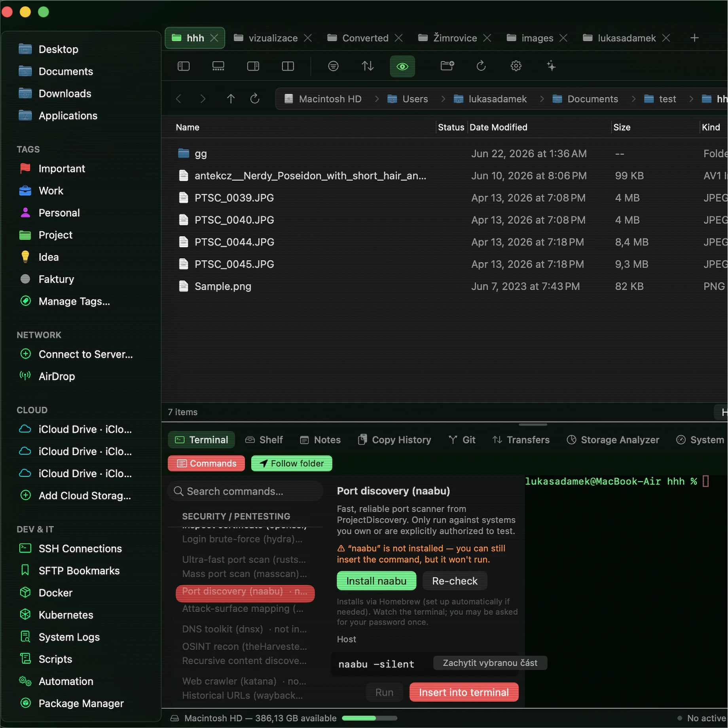The image size is (728, 728).
Task: Go up to the parent folder arrow
Action: tap(231, 99)
